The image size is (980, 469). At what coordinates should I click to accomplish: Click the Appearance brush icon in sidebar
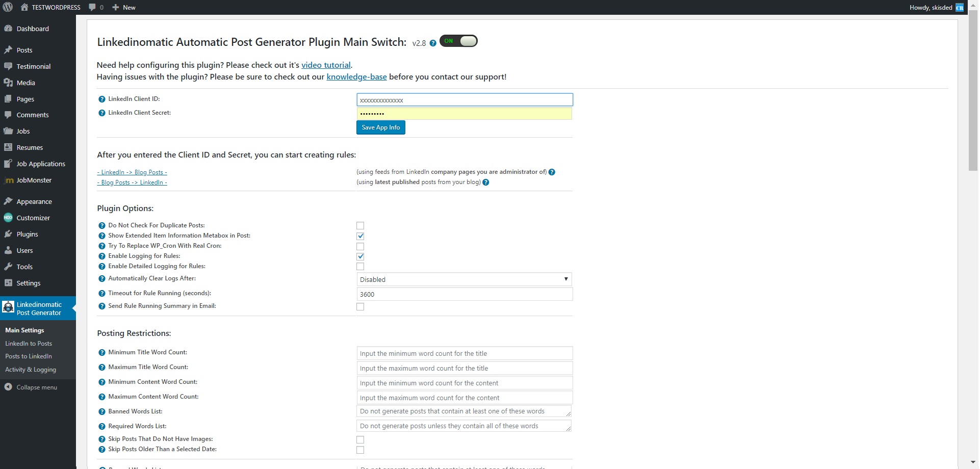(8, 201)
